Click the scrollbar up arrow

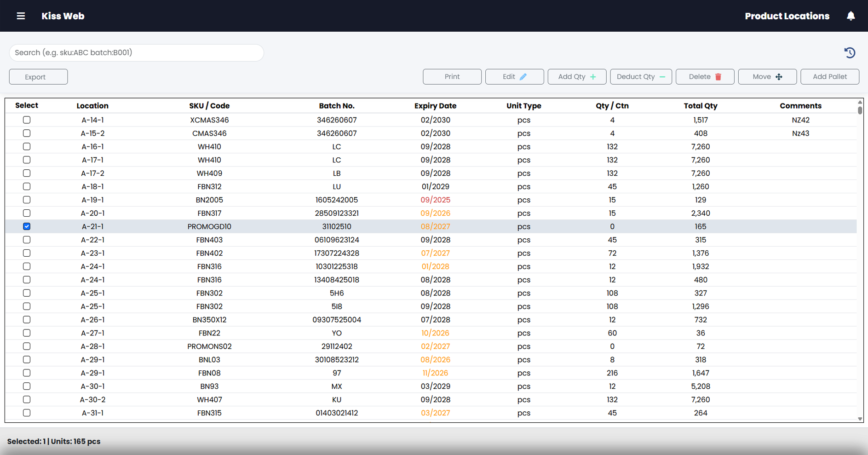tap(860, 102)
